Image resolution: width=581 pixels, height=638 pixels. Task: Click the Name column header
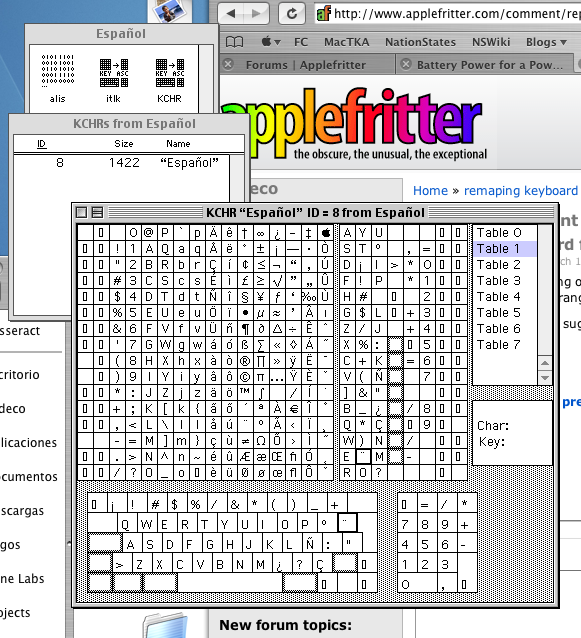point(178,144)
